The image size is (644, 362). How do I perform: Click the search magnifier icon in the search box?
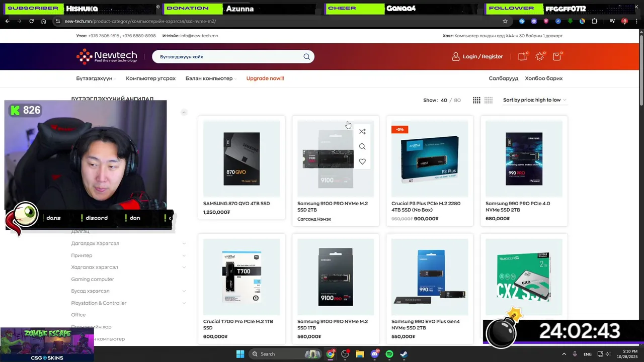306,57
